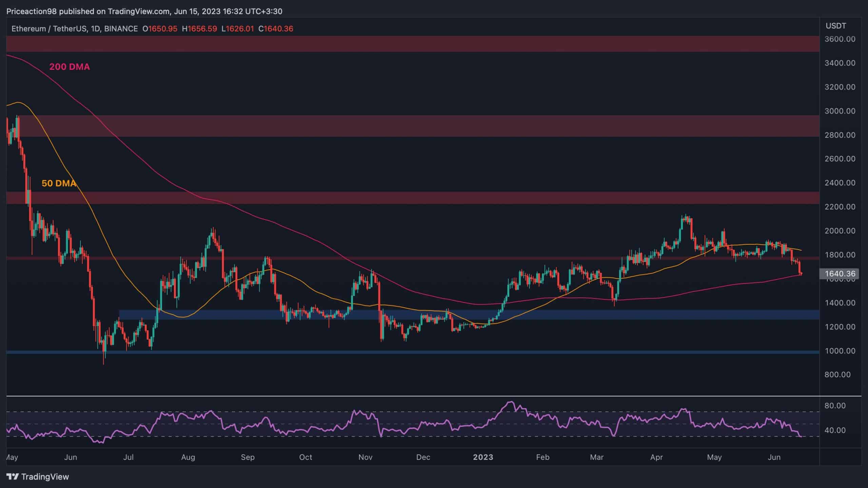The height and width of the screenshot is (488, 868).
Task: Select the 200 DMA label
Action: pos(70,67)
